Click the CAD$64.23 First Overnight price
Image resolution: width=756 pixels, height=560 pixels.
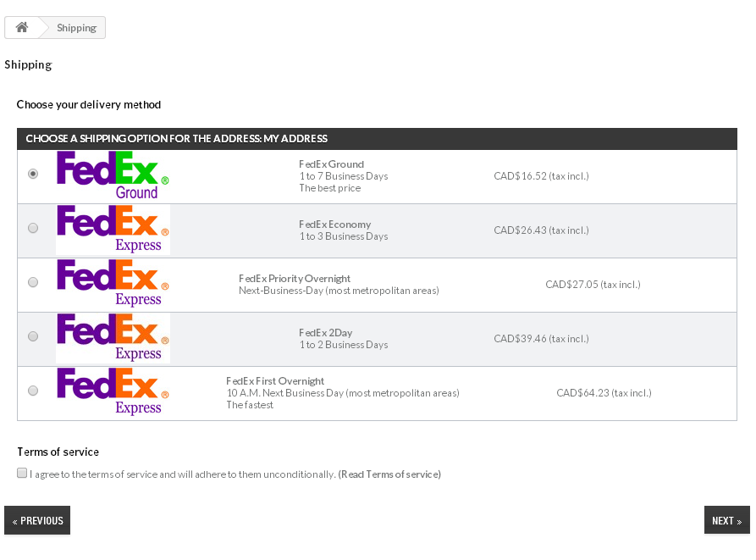[604, 393]
